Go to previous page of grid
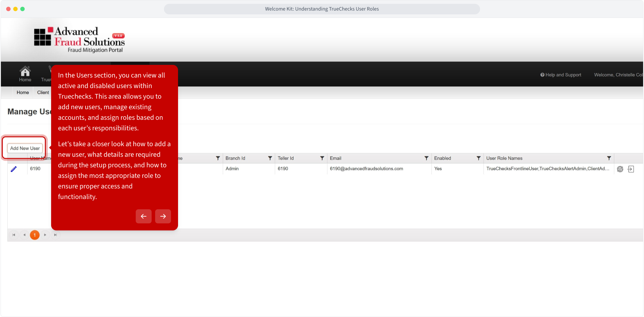The image size is (644, 317). point(24,235)
